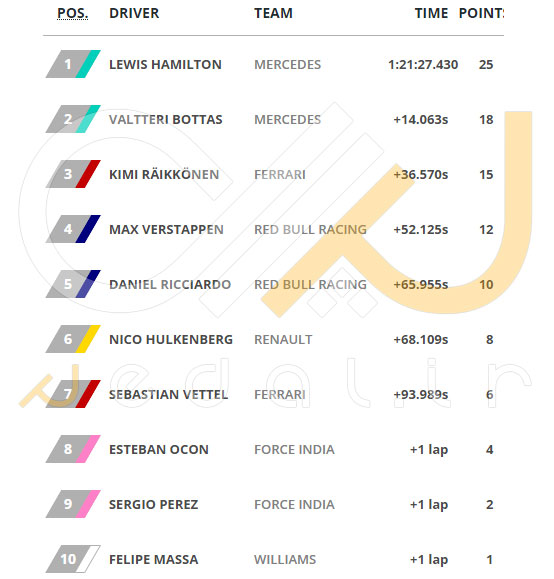The image size is (554, 579).
Task: Click the position 3 badge with red stripe
Action: tap(73, 174)
